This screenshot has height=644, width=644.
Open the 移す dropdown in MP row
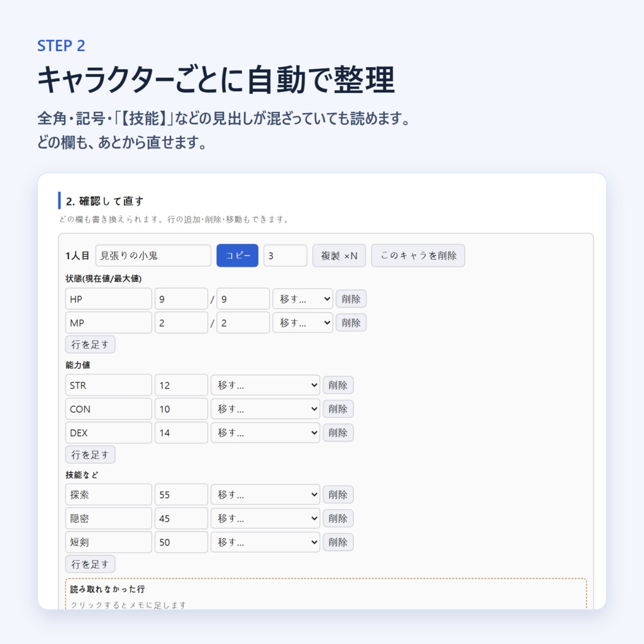click(x=303, y=323)
